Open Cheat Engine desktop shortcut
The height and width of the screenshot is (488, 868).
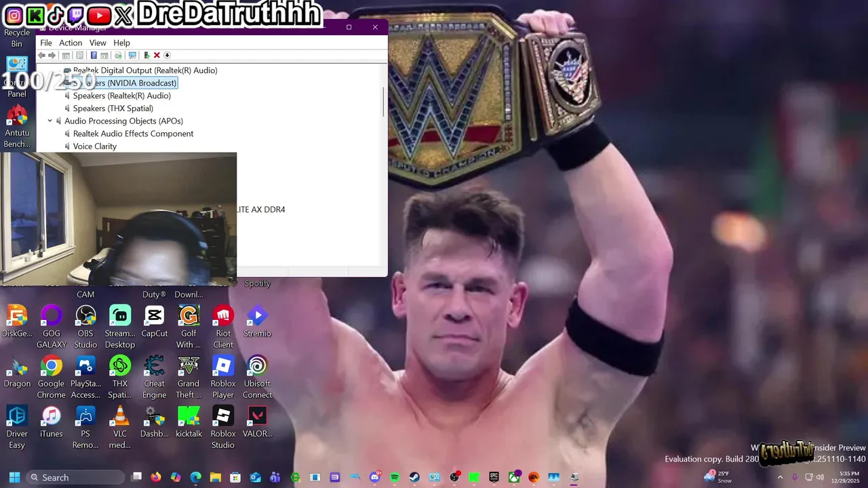click(155, 377)
